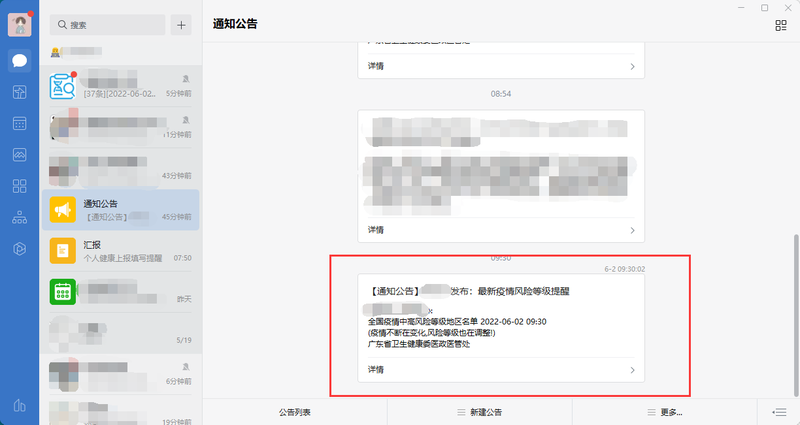Viewport: 800px width, 425px height.
Task: Open the picture-frame icon in the left sidebar
Action: point(19,155)
